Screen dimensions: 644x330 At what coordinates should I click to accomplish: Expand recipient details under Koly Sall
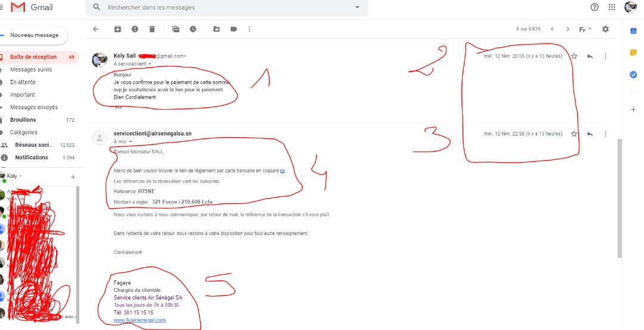[150, 64]
